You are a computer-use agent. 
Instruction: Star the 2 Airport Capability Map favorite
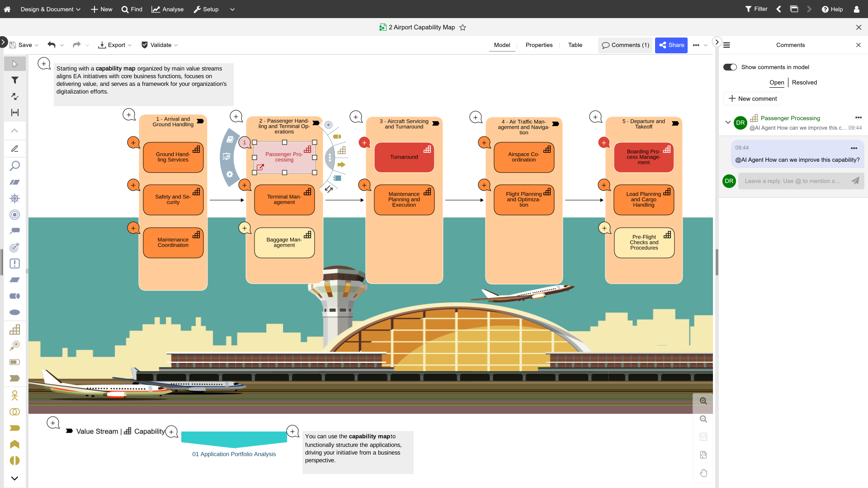point(462,28)
